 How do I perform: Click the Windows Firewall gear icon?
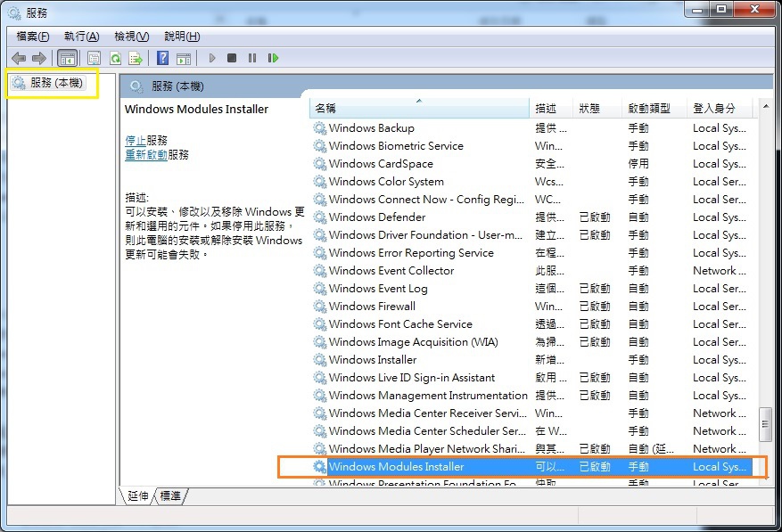(320, 307)
